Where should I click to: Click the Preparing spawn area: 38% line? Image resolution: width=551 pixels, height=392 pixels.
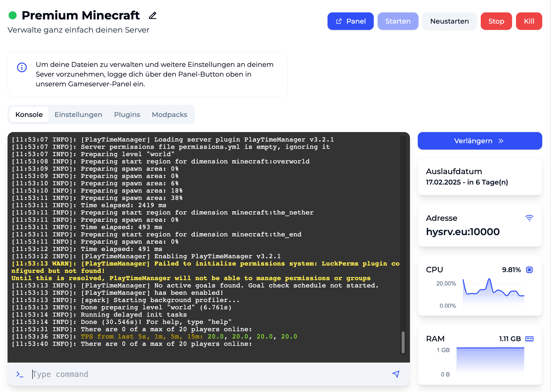[x=97, y=198]
